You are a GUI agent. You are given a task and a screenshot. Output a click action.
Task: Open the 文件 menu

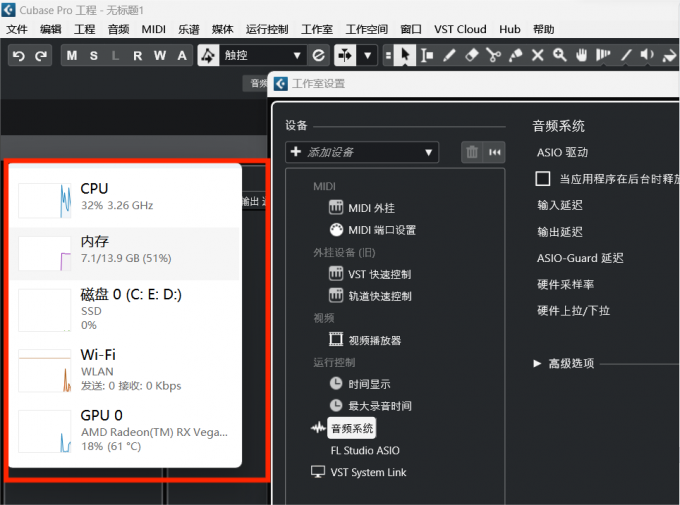click(x=17, y=29)
